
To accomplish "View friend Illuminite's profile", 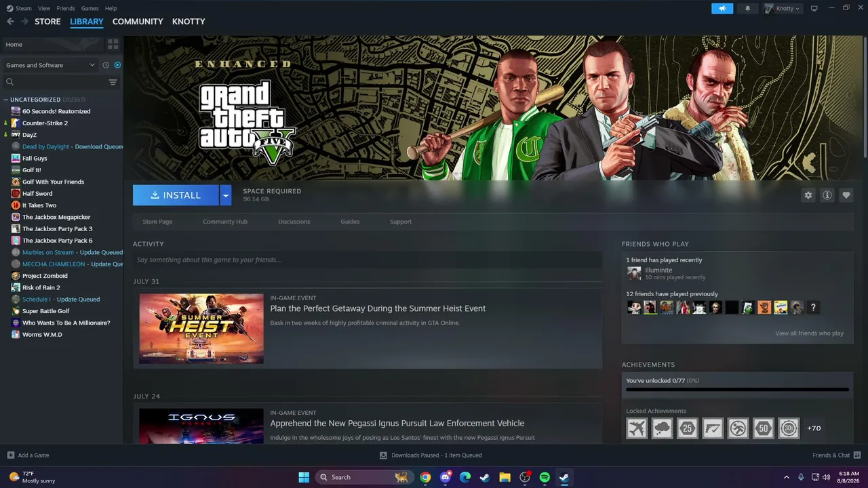I will pos(658,270).
